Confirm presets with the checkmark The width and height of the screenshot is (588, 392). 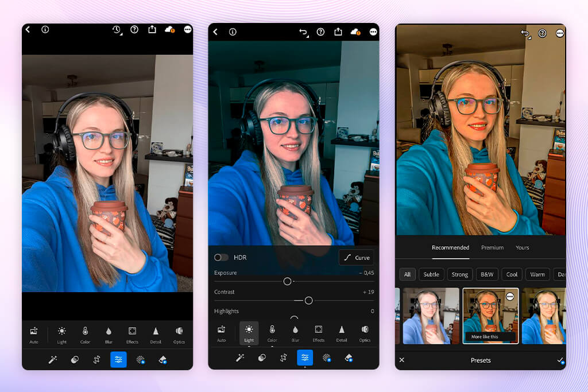560,360
